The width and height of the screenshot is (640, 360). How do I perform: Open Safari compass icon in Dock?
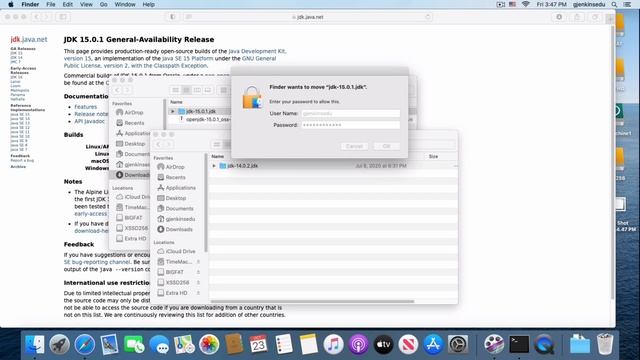pos(84,344)
